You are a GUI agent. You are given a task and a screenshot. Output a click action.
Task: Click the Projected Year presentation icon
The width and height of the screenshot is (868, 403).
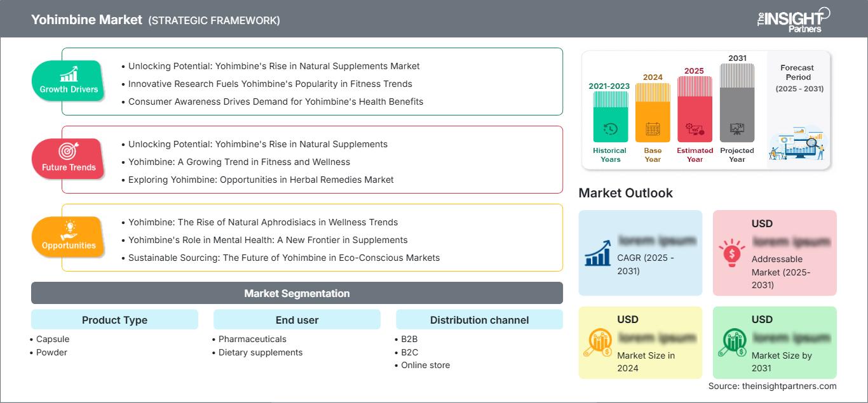point(737,129)
